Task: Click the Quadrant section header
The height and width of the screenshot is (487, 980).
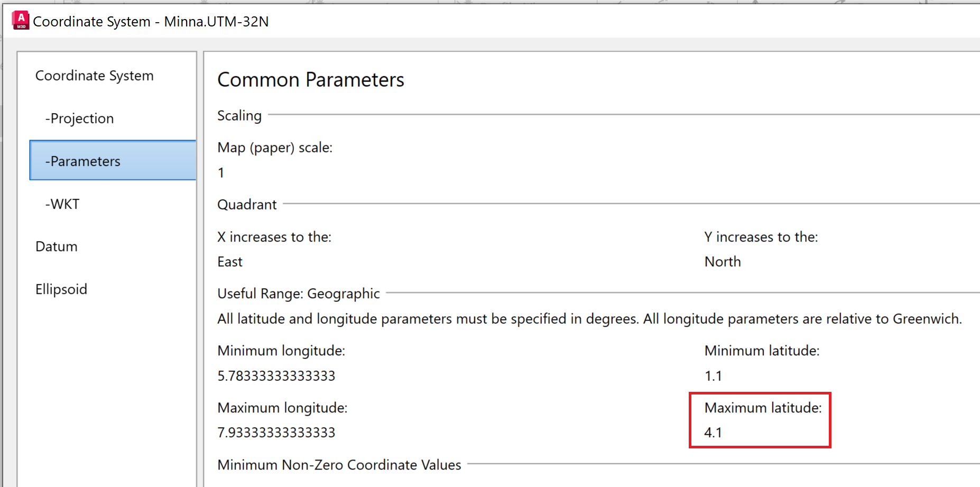Action: [247, 205]
